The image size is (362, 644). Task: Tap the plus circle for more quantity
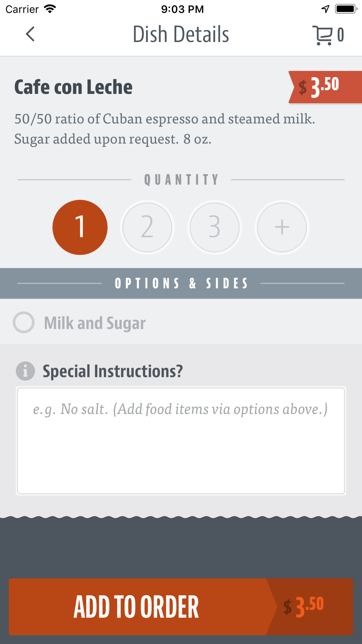(x=282, y=227)
